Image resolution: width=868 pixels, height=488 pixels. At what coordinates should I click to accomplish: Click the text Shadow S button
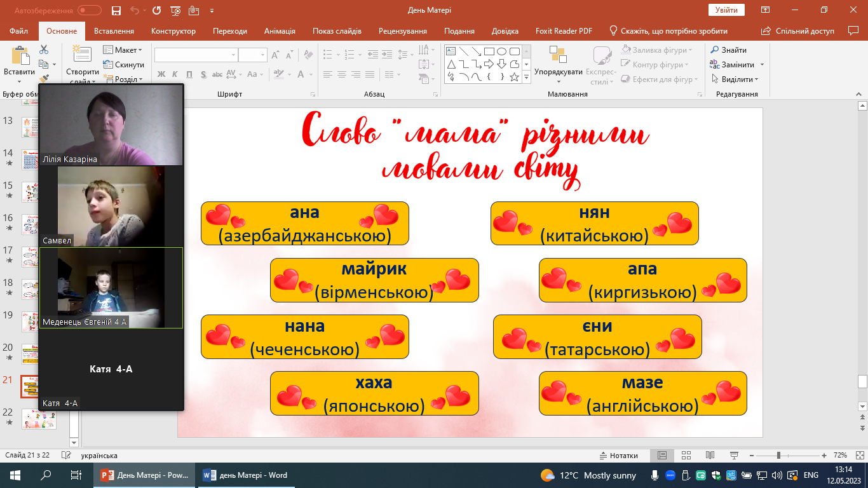coord(203,74)
